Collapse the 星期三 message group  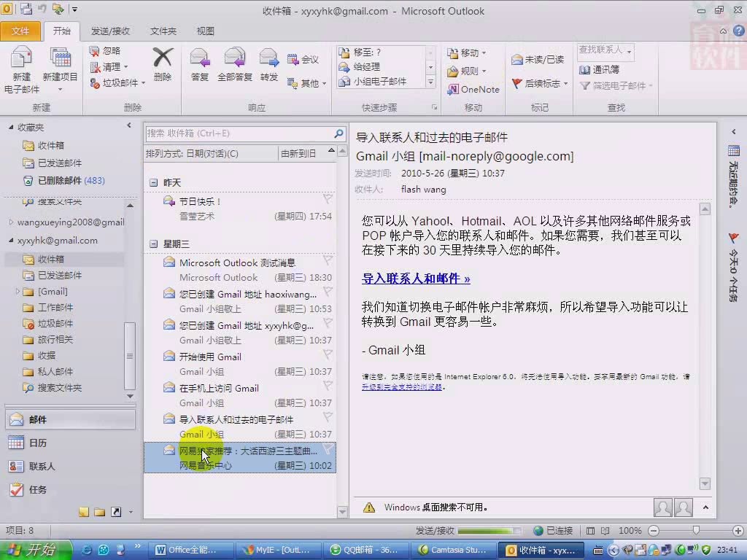(153, 244)
